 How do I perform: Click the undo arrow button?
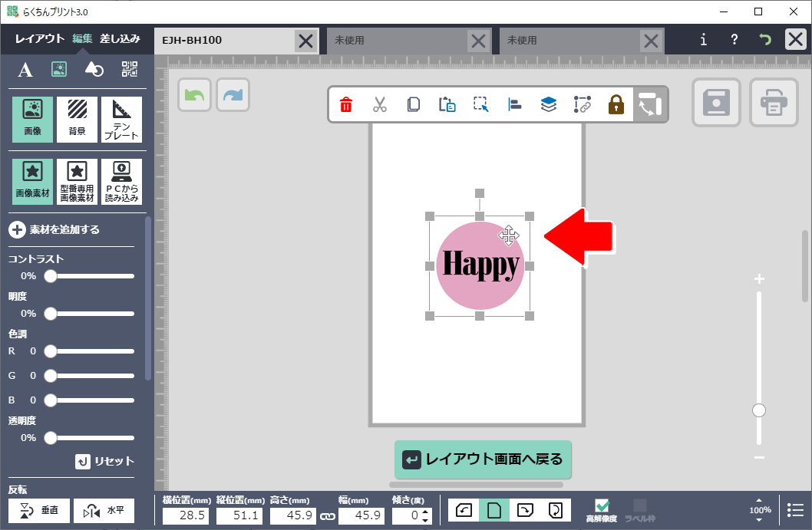195,95
